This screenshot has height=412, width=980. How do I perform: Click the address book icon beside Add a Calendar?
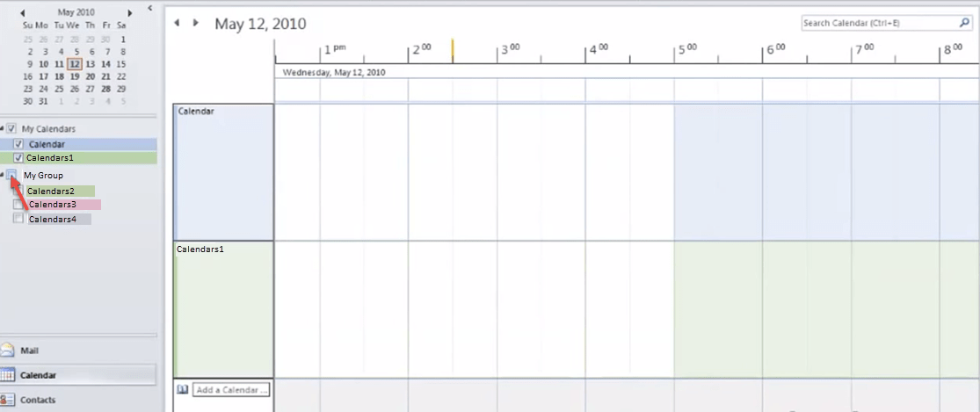click(x=183, y=389)
